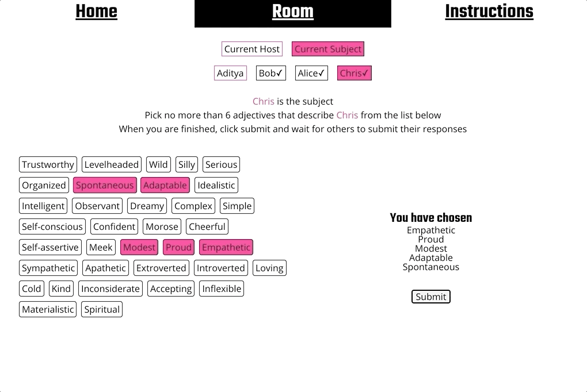Select the Room tab
This screenshot has width=587, height=392.
tap(293, 11)
